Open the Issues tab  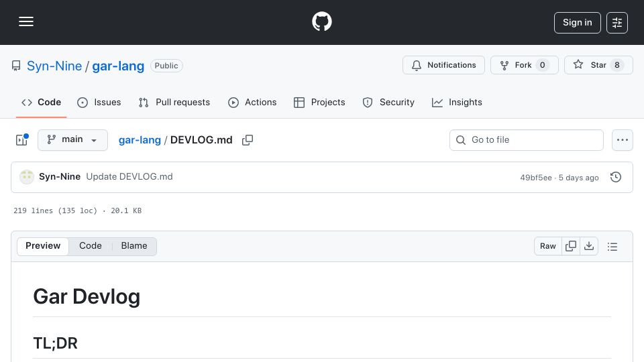coord(99,102)
